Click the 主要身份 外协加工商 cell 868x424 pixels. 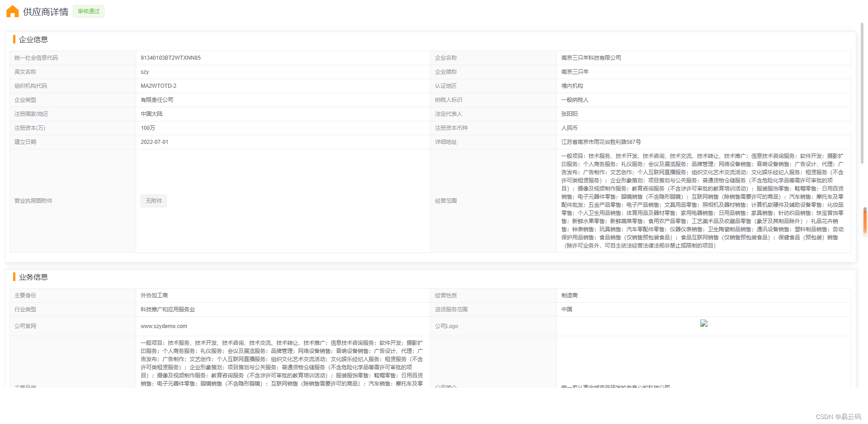(154, 295)
